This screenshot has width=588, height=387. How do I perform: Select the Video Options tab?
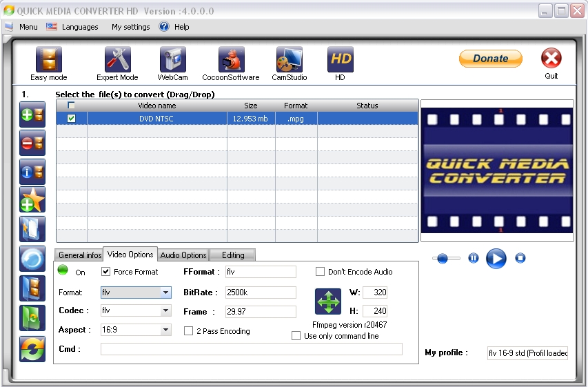pos(130,254)
